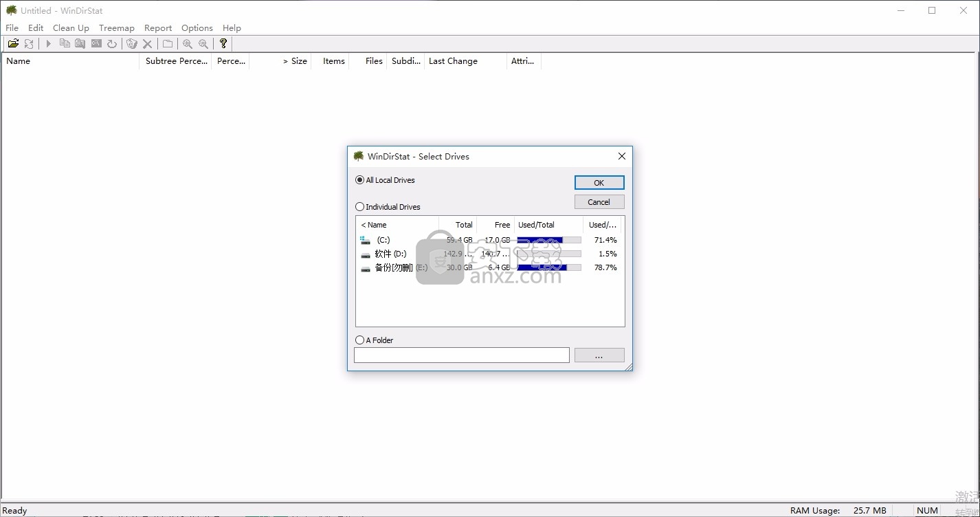Click the WinDirStat app icon in main title bar
This screenshot has width=980, height=517.
pyautogui.click(x=12, y=10)
